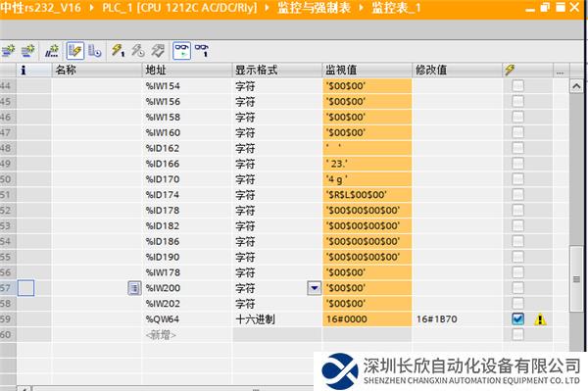Check the modify checkbox for %IW154

pos(517,86)
